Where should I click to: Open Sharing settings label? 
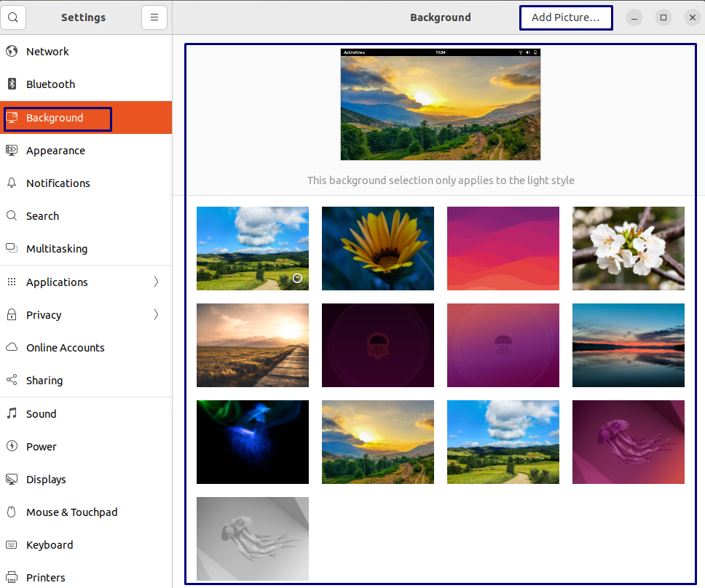coord(44,381)
